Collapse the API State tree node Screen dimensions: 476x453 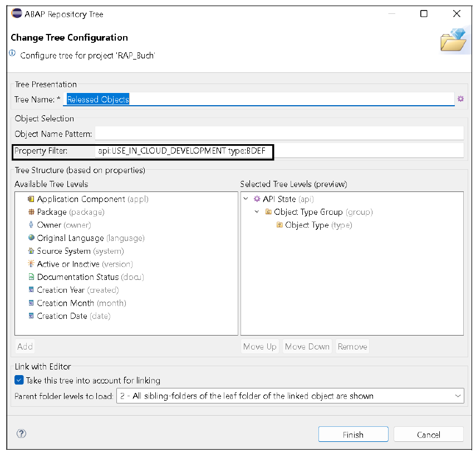[246, 198]
